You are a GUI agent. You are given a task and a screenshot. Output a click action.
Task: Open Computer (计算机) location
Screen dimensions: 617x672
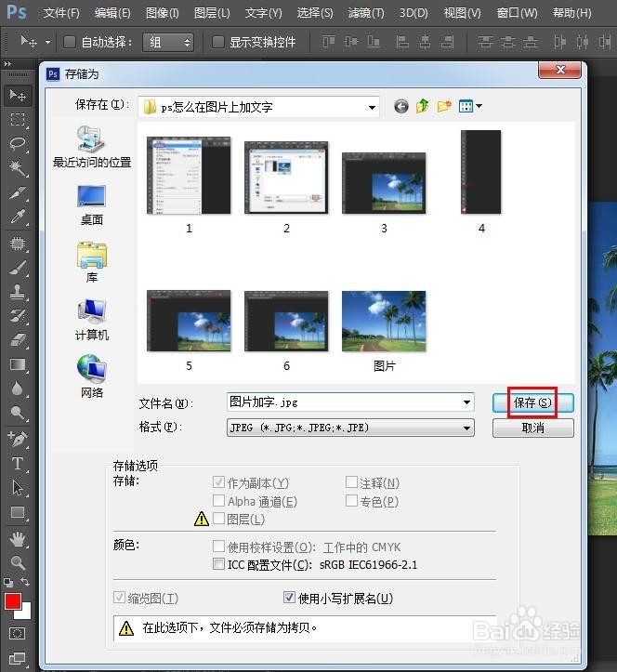92,320
